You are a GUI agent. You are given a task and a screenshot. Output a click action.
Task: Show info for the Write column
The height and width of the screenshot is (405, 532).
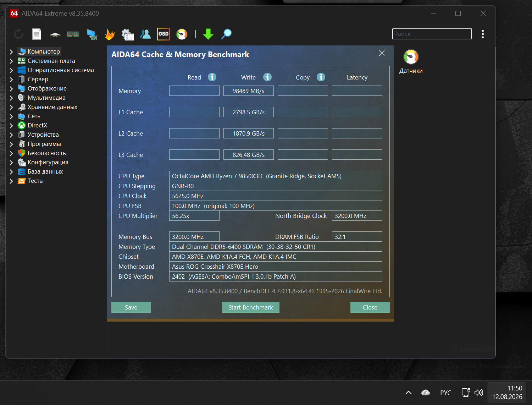point(267,77)
